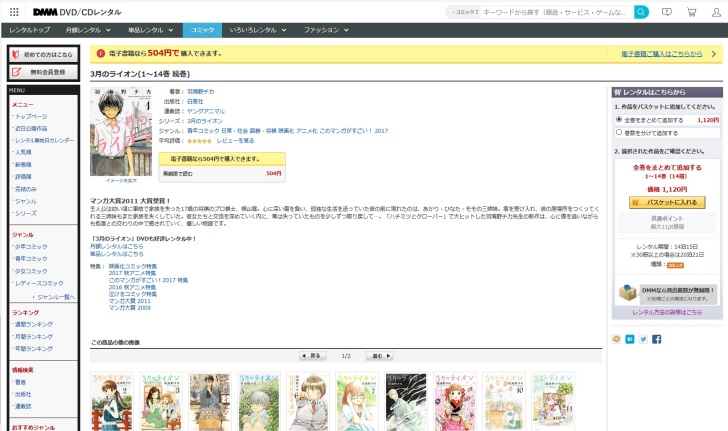Go to レンタルトップ nav item
The image size is (728, 431).
(x=29, y=30)
